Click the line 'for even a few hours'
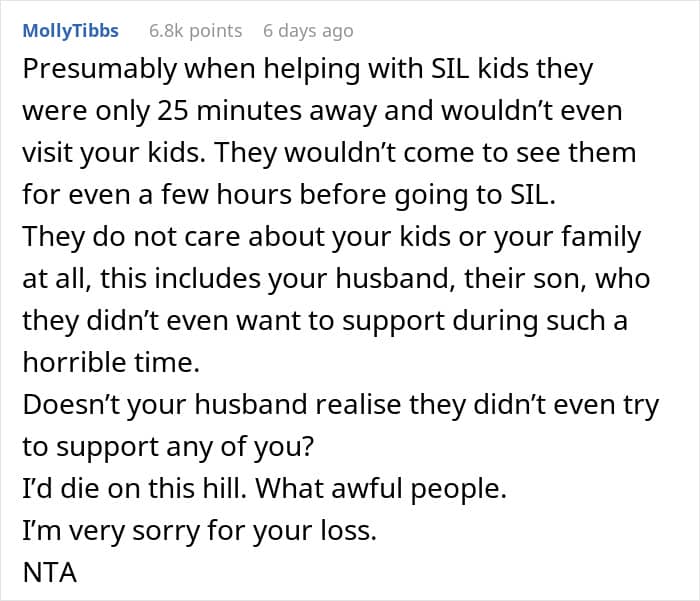The image size is (700, 601). point(289,195)
